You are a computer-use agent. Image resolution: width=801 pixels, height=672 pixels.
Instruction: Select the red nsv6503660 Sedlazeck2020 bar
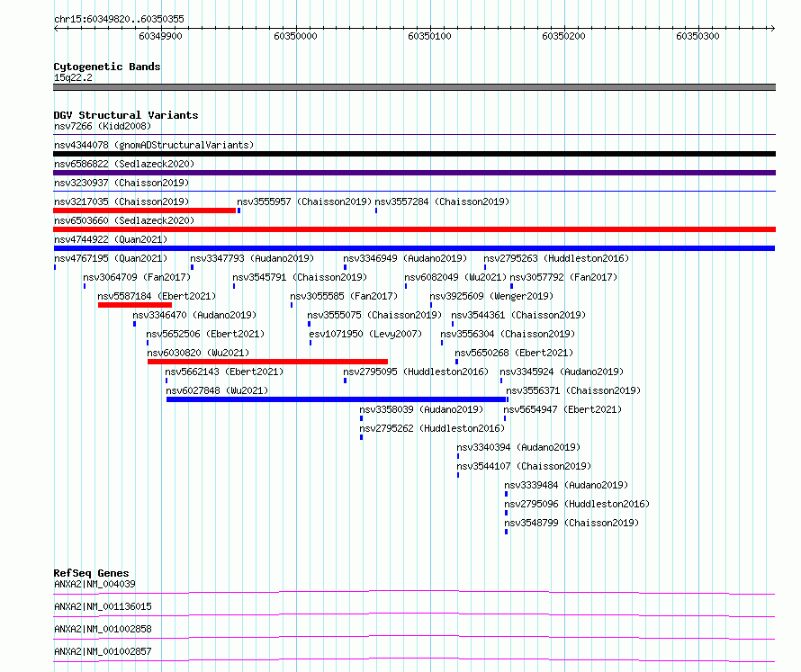pyautogui.click(x=414, y=229)
